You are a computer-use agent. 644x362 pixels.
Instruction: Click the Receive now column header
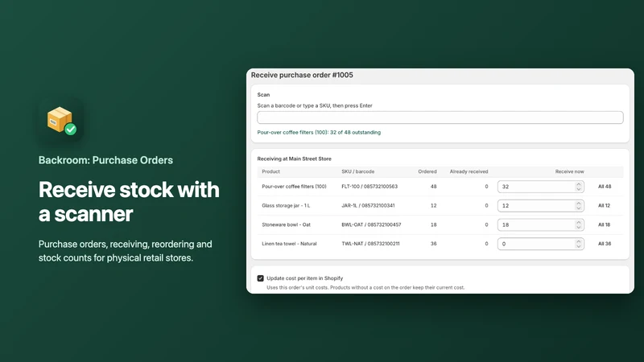pyautogui.click(x=569, y=171)
